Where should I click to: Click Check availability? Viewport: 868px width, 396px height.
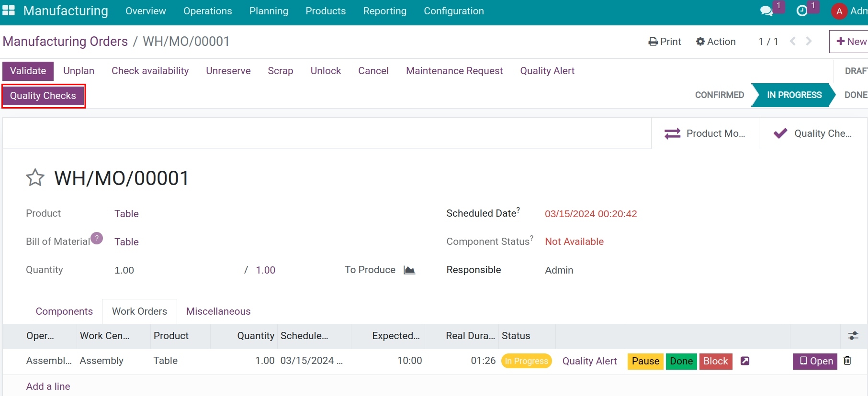tap(150, 71)
